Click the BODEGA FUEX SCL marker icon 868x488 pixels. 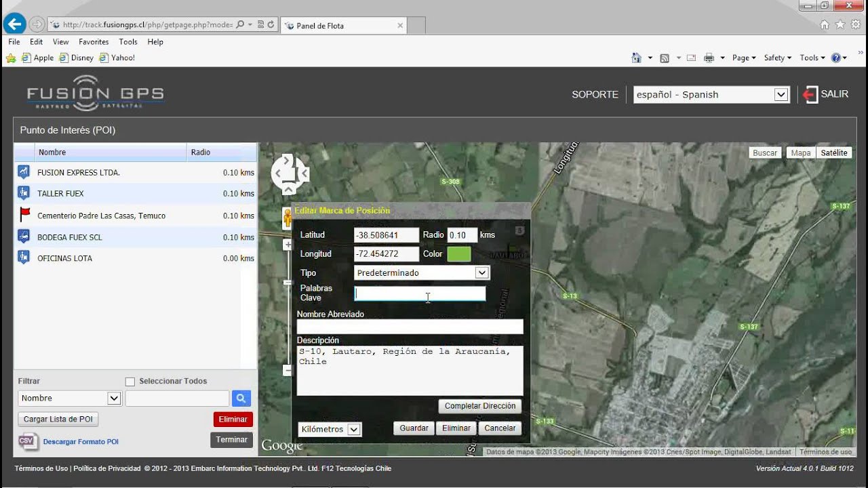coord(24,237)
